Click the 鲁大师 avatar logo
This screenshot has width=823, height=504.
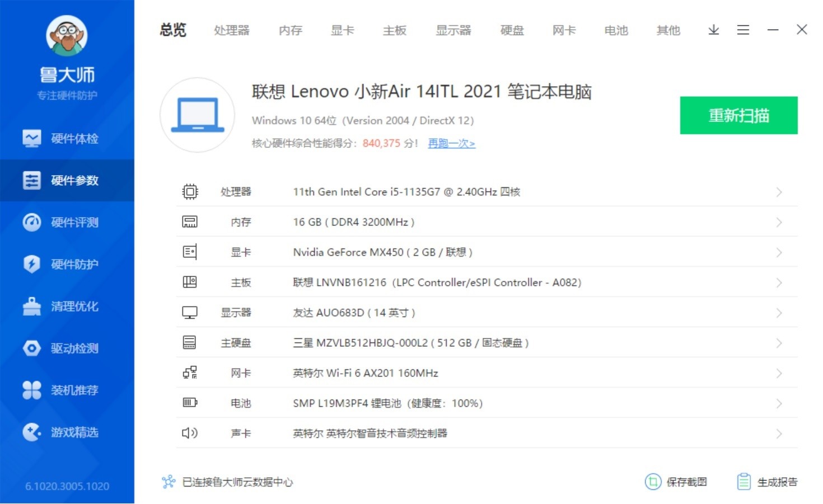tap(67, 36)
